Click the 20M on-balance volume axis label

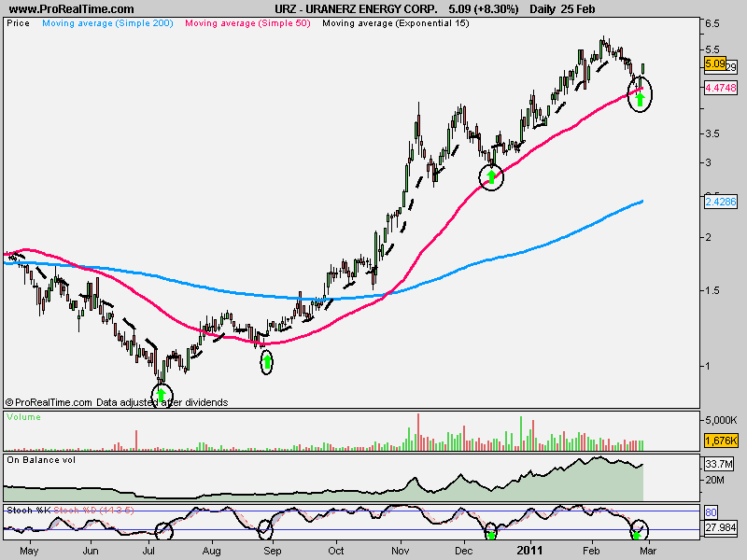714,480
